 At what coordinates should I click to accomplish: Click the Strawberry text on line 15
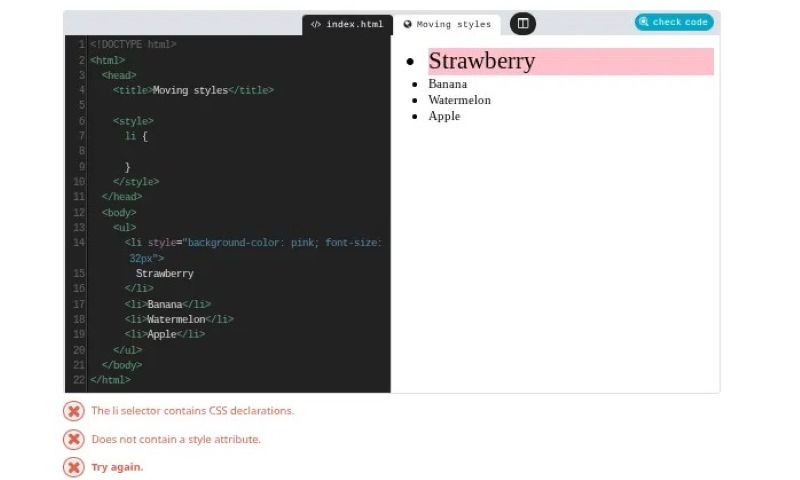[164, 274]
